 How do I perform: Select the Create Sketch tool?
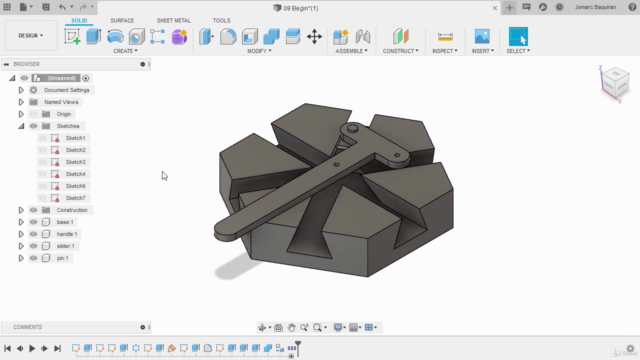coord(72,36)
